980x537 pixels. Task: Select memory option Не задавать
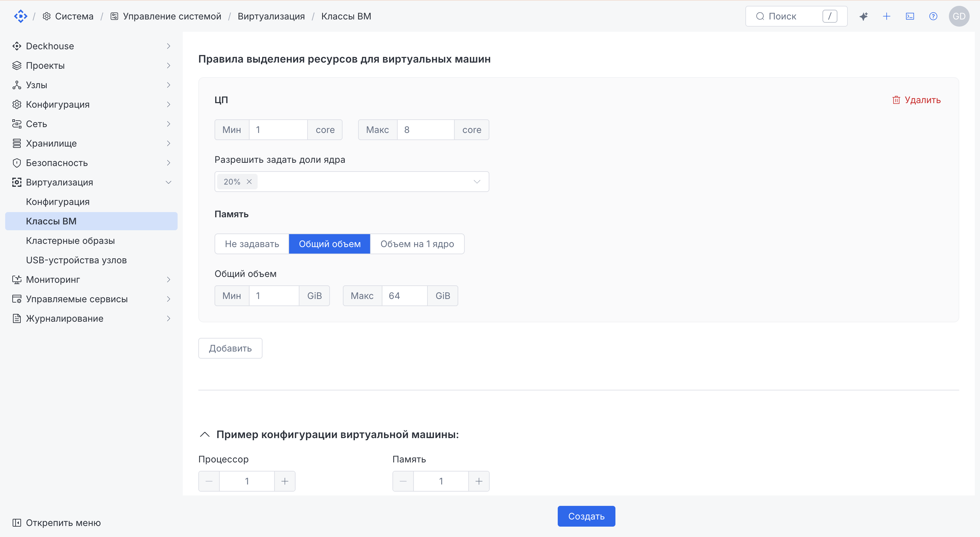[x=252, y=244]
